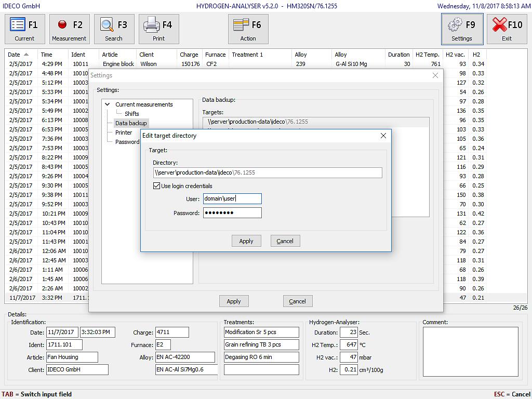Image resolution: width=532 pixels, height=399 pixels.
Task: Click the Directory path input field
Action: point(267,172)
